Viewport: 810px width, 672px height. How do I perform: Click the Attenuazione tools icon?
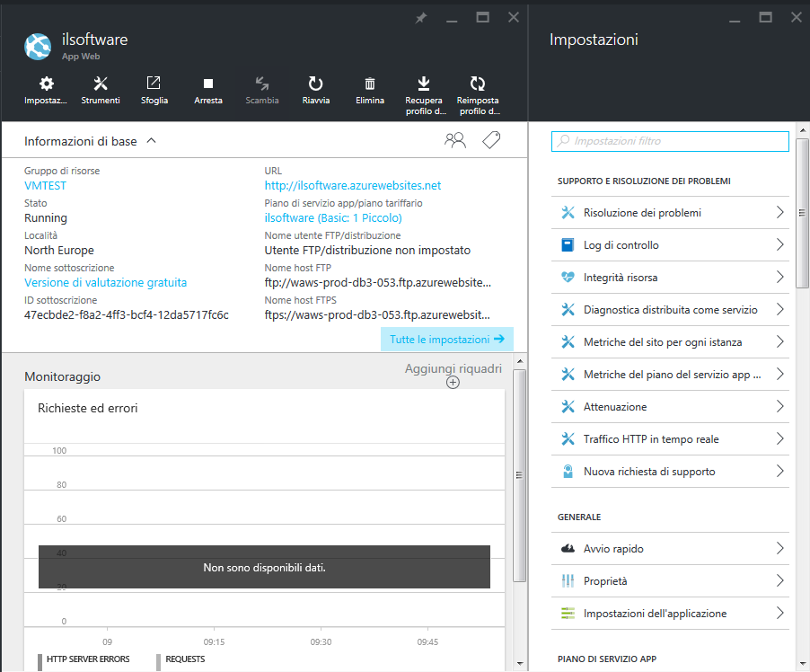[x=568, y=407]
